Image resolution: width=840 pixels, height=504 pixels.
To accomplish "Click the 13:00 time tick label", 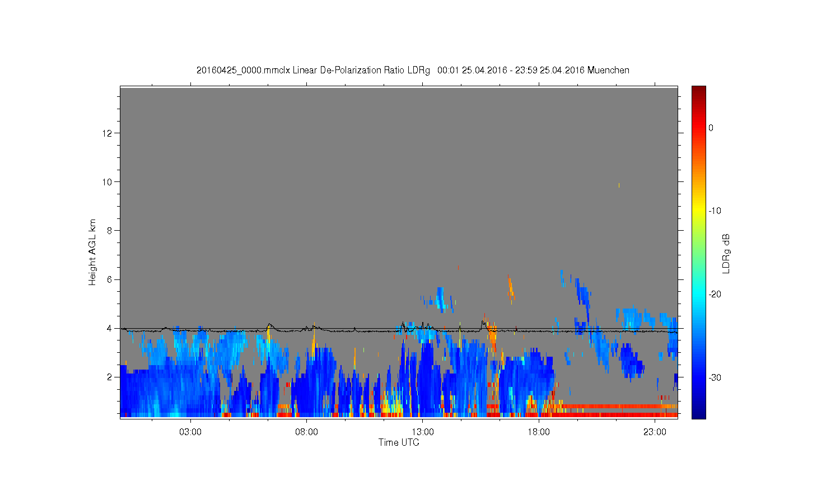I will [423, 432].
